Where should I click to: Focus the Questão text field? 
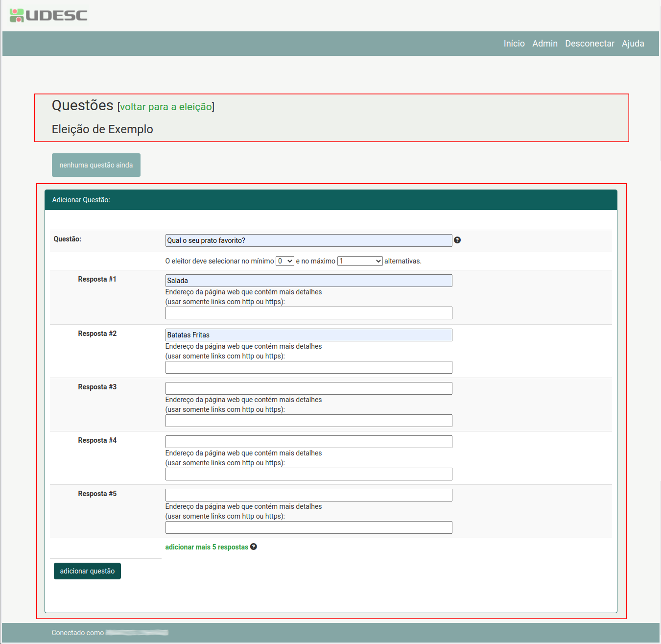pyautogui.click(x=308, y=240)
